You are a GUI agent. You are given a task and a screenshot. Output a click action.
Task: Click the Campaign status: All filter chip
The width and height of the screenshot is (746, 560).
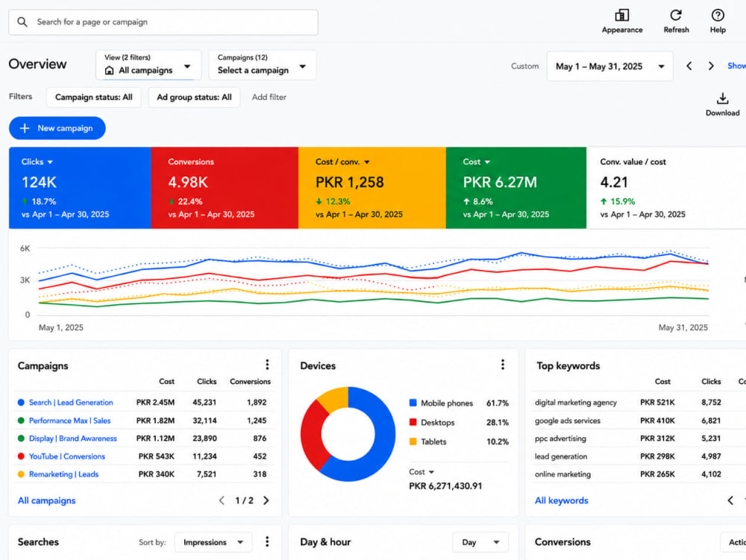pyautogui.click(x=94, y=98)
